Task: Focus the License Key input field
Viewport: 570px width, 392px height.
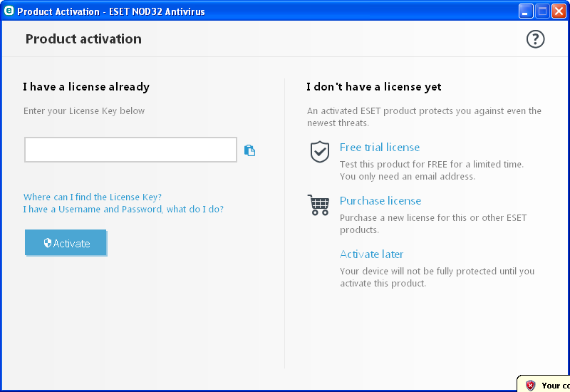Action: pyautogui.click(x=130, y=150)
